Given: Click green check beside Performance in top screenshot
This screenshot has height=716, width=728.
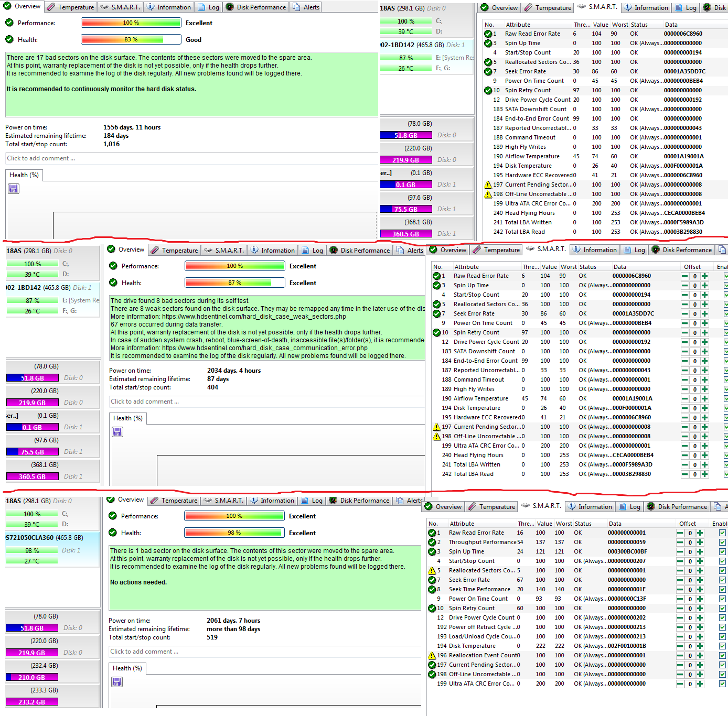Looking at the screenshot, I should click(9, 23).
